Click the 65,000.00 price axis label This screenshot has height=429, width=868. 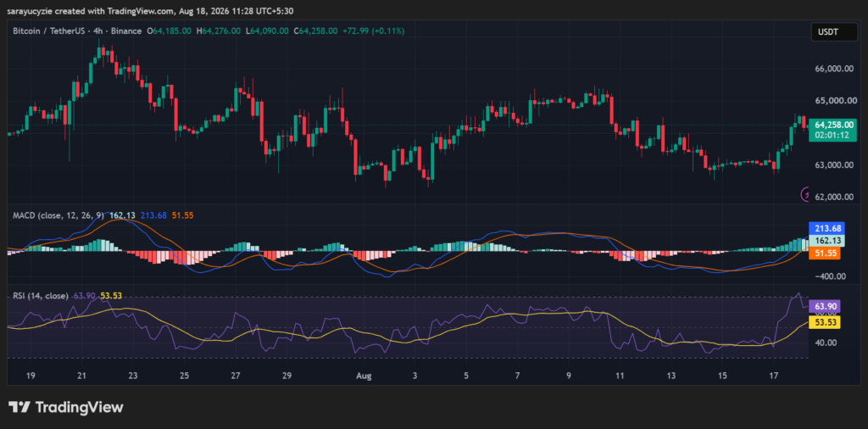(835, 101)
